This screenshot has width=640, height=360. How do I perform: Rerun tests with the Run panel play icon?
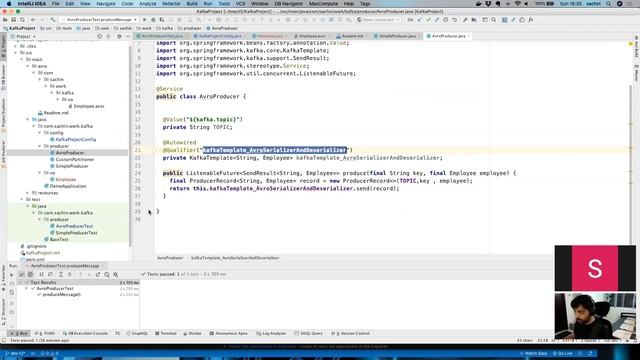click(x=11, y=275)
